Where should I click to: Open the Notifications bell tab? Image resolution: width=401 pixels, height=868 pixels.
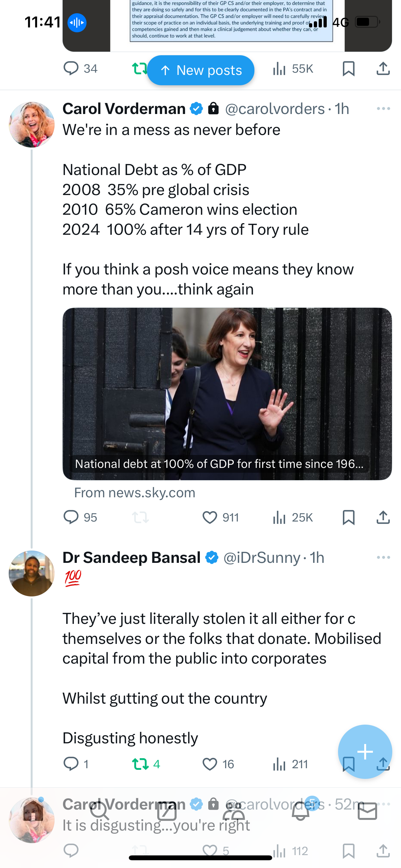301,811
